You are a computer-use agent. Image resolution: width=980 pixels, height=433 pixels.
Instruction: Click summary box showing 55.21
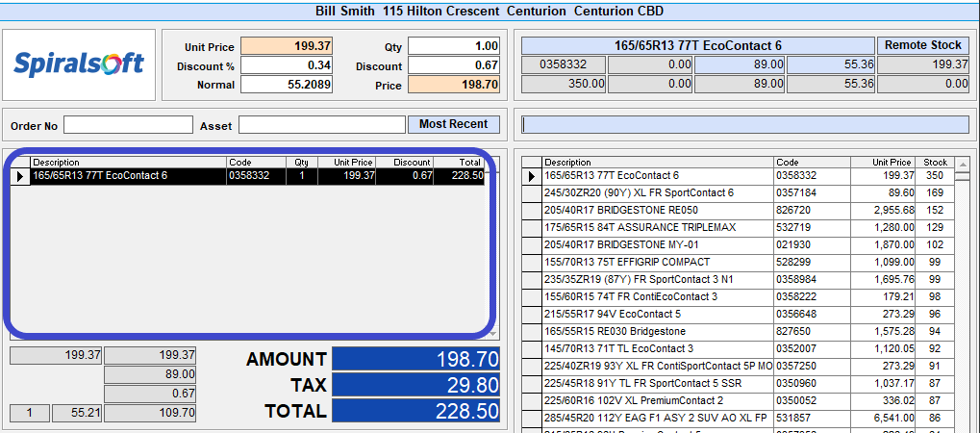click(77, 413)
